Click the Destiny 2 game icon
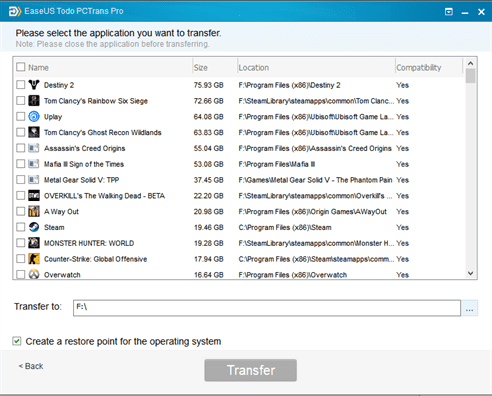The height and width of the screenshot is (396, 492). (x=34, y=85)
